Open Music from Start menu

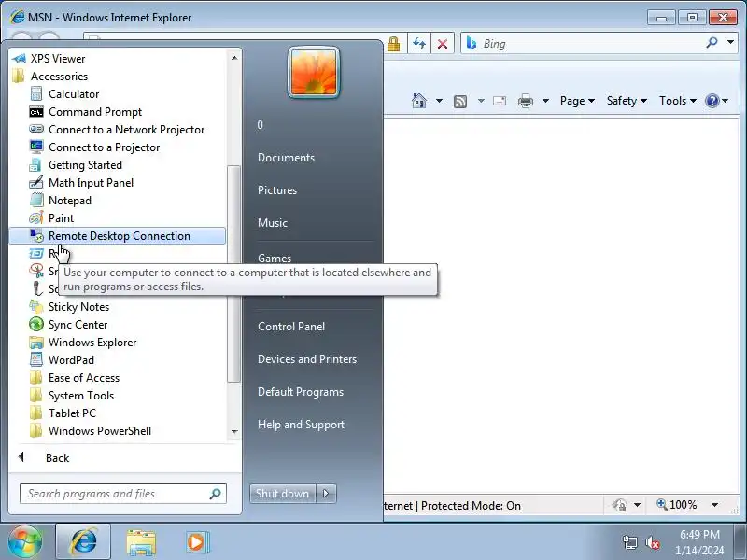(273, 223)
